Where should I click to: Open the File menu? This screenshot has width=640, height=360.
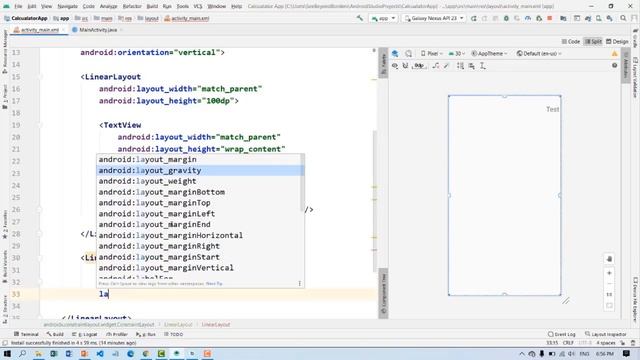[18, 7]
